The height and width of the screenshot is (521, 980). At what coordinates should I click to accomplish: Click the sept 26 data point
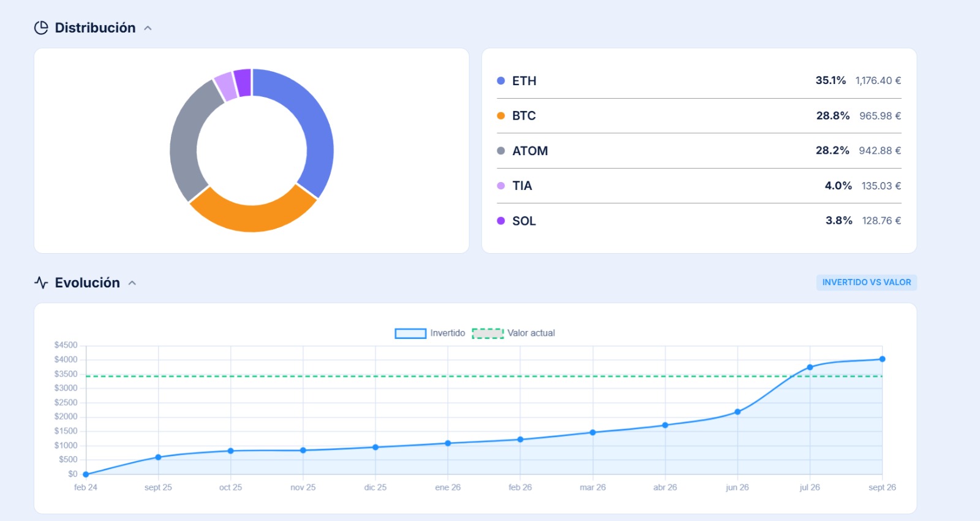click(x=882, y=359)
